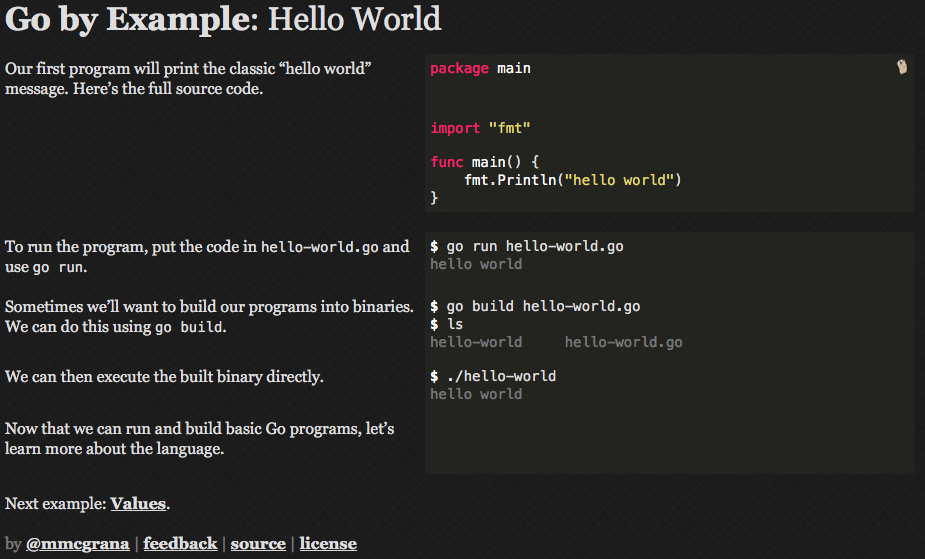Click the '$ go build hello-world.go' command
This screenshot has height=559, width=925.
[x=535, y=306]
